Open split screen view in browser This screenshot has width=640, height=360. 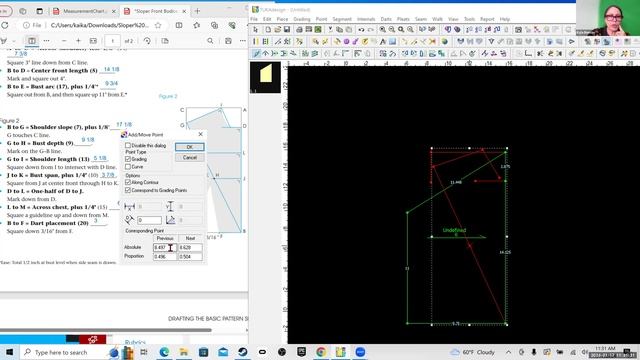pos(179,25)
